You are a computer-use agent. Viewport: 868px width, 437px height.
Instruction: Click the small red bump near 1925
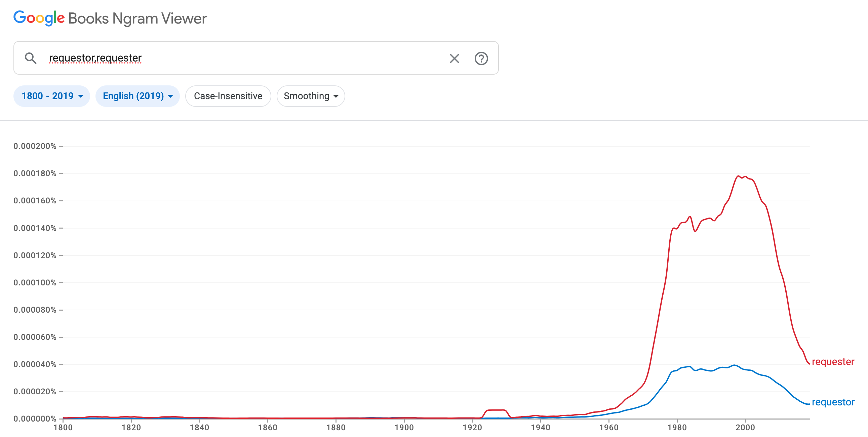pos(496,410)
